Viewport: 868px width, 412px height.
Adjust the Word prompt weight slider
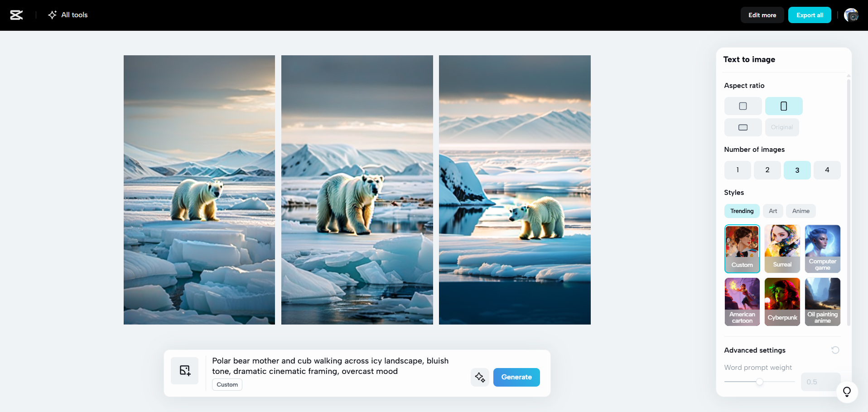pos(759,382)
